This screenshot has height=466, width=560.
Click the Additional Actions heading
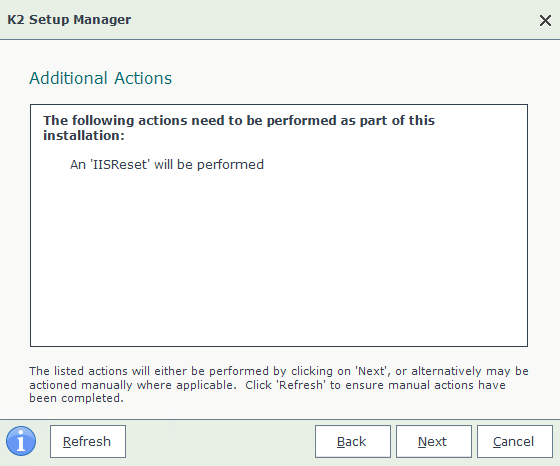100,78
